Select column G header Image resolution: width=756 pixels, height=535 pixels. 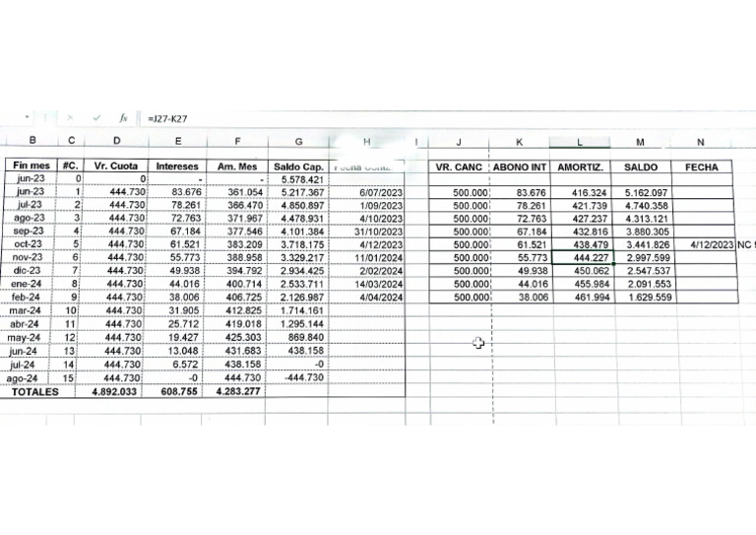[x=298, y=142]
